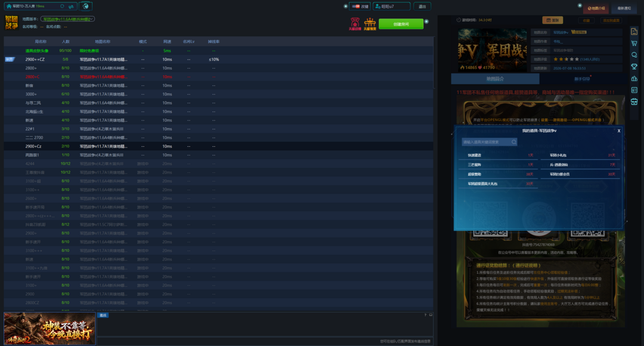Open the task checklist icon in right sidebar
The height and width of the screenshot is (346, 644).
click(634, 89)
